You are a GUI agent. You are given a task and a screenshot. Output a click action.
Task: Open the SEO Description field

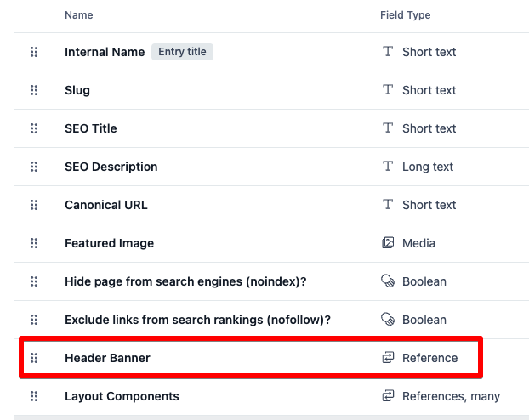click(111, 167)
